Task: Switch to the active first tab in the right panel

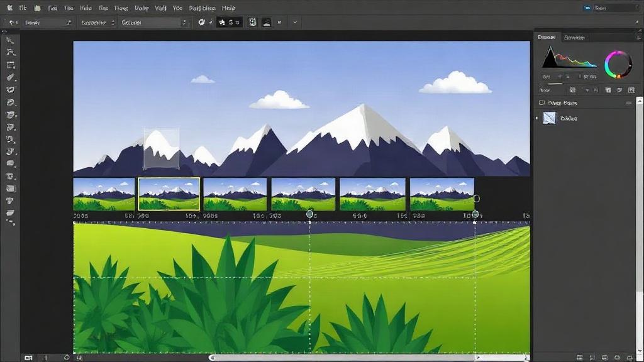Action: [547, 37]
